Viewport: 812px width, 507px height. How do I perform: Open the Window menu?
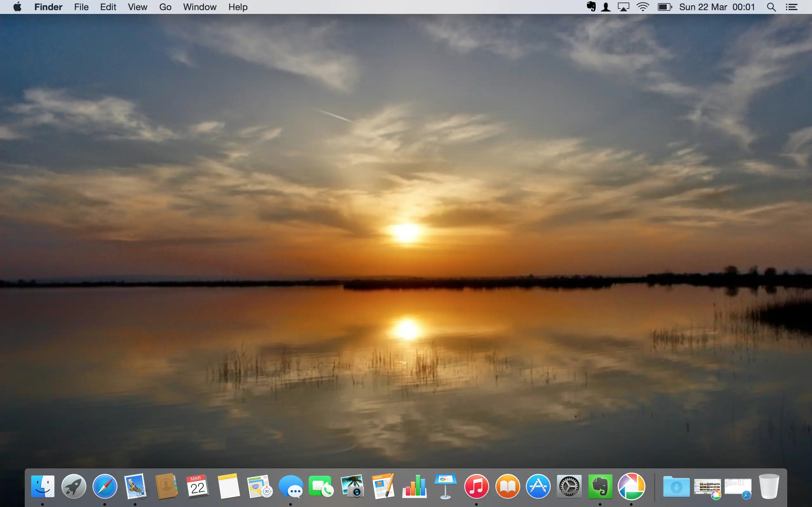pos(200,7)
